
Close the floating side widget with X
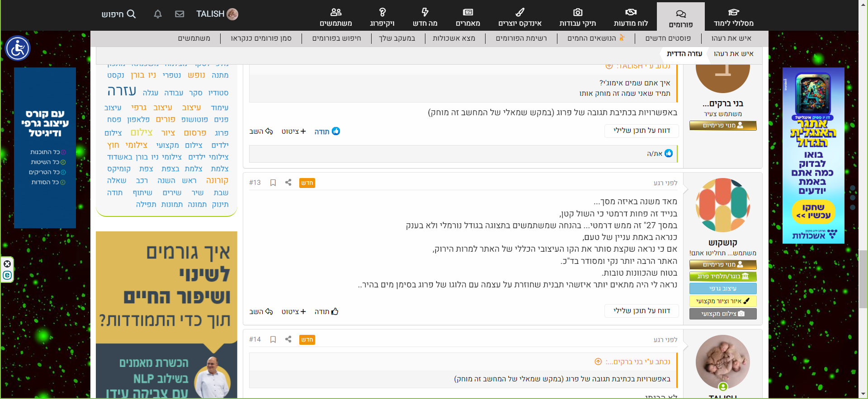(7, 264)
